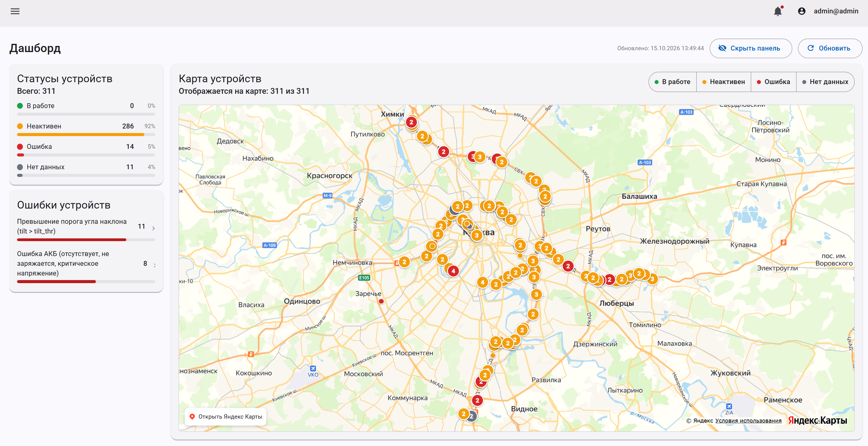Select the red cluster 4 near Немчиновка
The width and height of the screenshot is (868, 446).
point(453,271)
